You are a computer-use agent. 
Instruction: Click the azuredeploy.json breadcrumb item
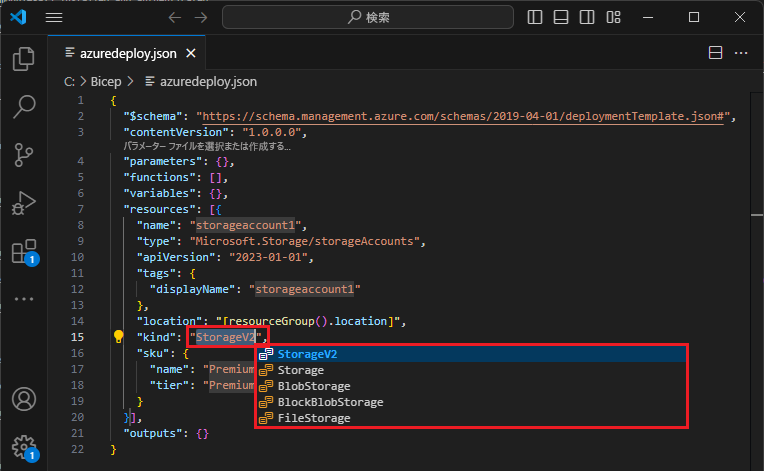pyautogui.click(x=201, y=81)
